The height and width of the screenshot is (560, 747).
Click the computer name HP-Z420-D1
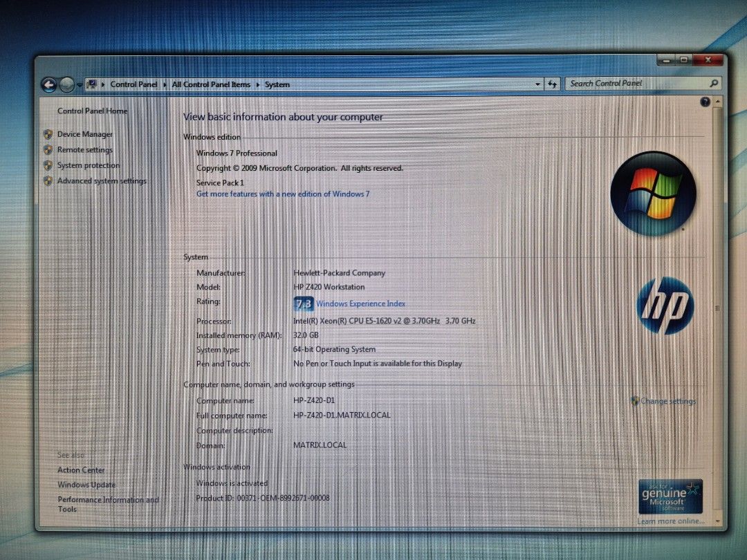[x=314, y=400]
